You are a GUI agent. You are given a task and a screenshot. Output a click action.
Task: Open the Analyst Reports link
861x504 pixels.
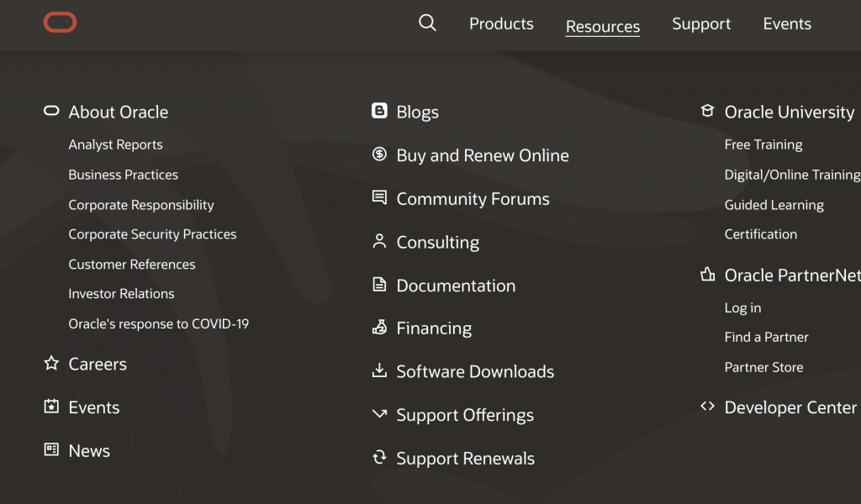click(x=115, y=144)
